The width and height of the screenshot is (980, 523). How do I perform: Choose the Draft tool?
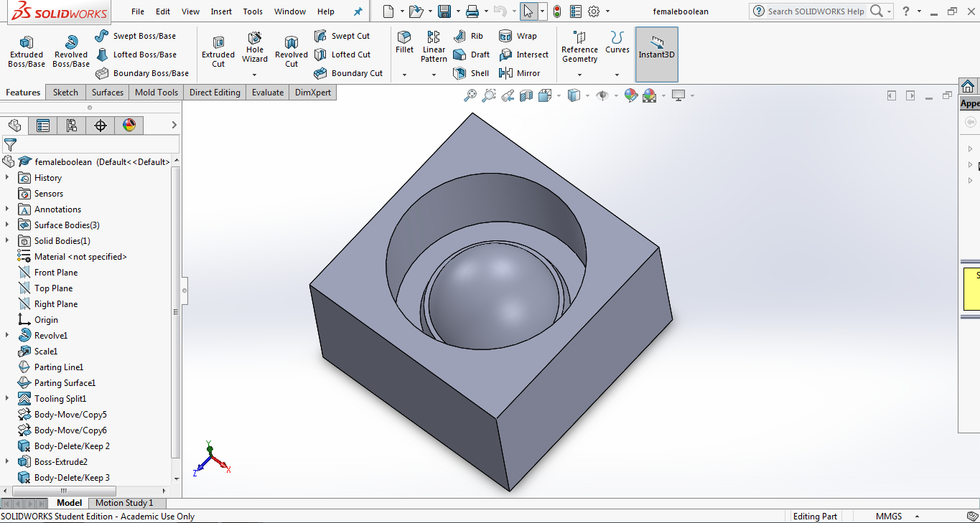[471, 55]
